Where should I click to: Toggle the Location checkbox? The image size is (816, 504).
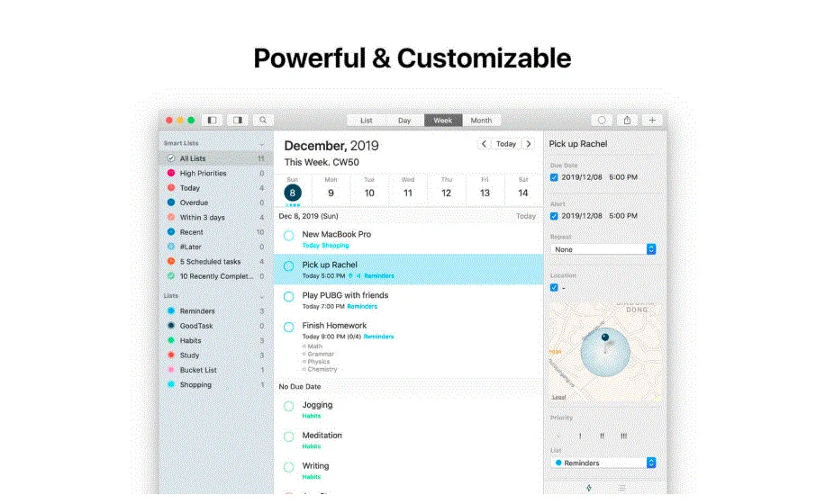click(x=554, y=288)
